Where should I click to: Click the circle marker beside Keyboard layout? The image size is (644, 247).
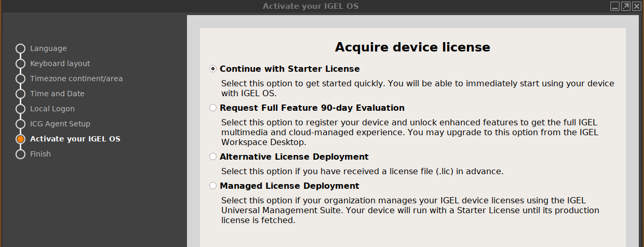(20, 63)
